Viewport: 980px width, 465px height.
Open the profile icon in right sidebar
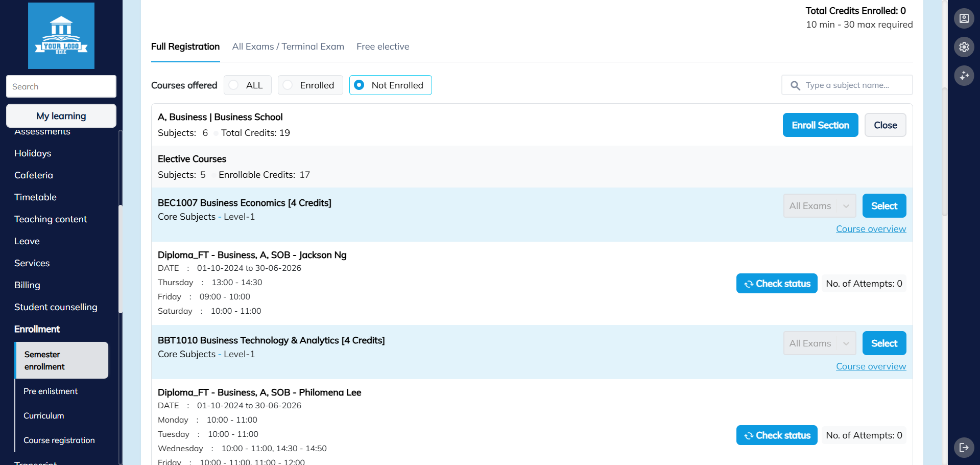pyautogui.click(x=964, y=18)
